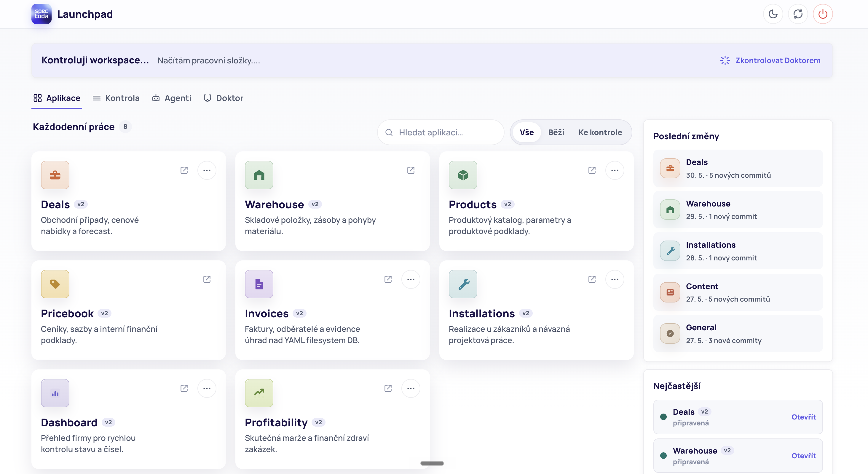Image resolution: width=868 pixels, height=474 pixels.
Task: Open Content entry in Poslední změny
Action: [x=738, y=293]
